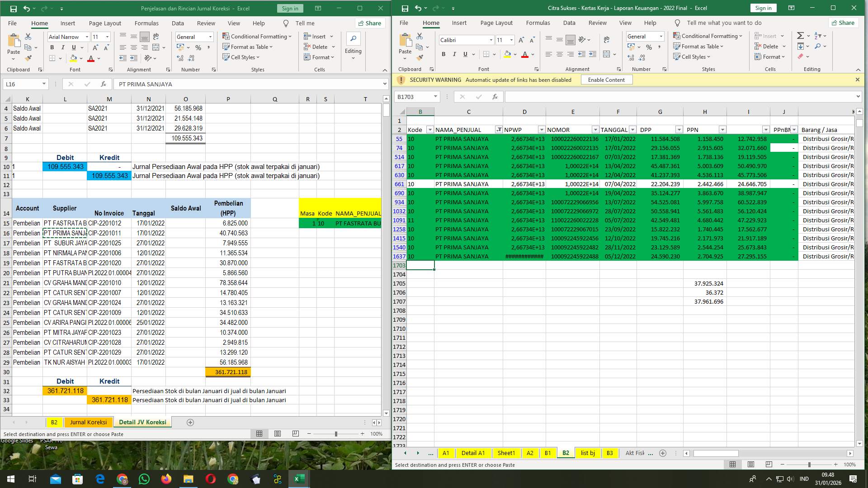Click the Enable Content button
The width and height of the screenshot is (868, 488).
[x=606, y=80]
